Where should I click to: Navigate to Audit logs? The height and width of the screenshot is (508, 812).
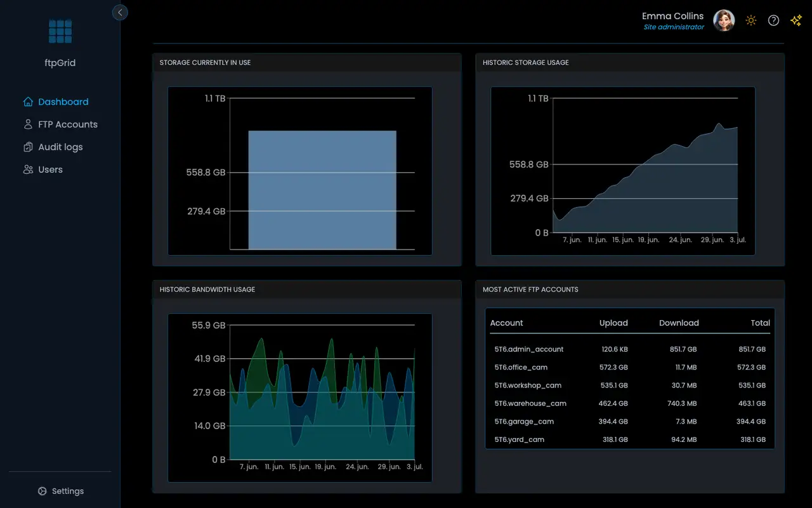click(x=60, y=147)
